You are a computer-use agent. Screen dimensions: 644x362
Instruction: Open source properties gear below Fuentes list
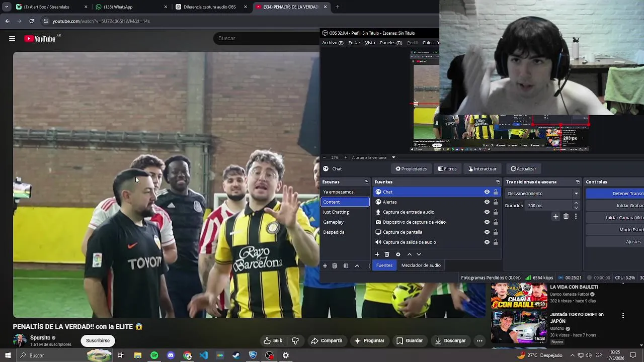coord(398,254)
